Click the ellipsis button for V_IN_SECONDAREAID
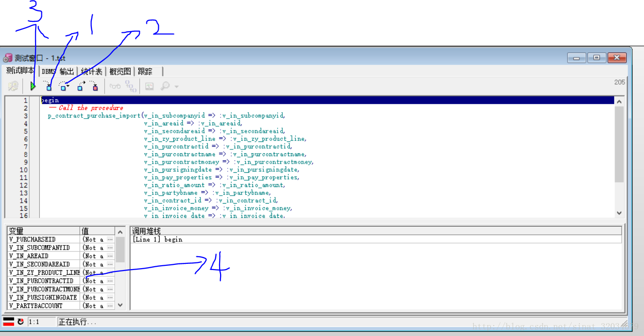 (110, 264)
